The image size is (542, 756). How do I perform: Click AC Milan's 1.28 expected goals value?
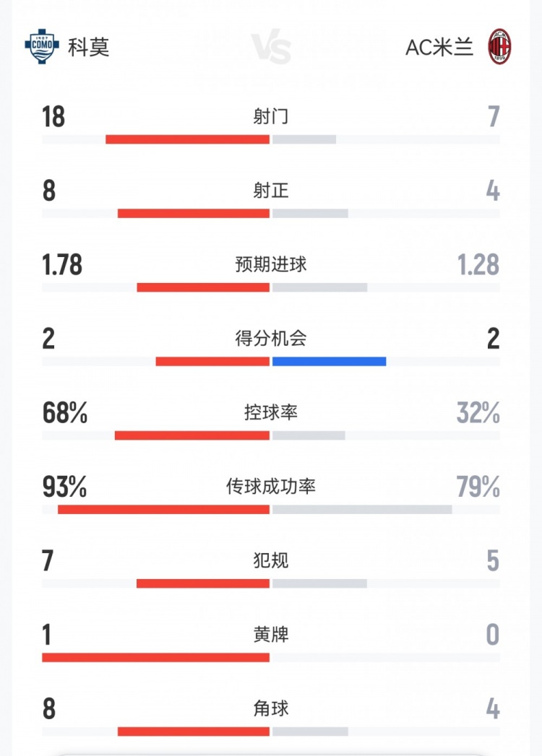point(478,265)
